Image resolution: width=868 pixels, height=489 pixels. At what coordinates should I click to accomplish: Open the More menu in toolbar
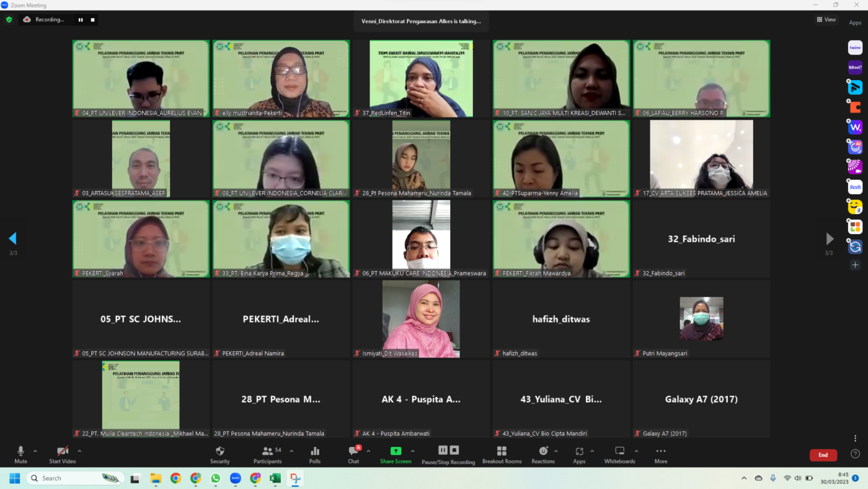click(660, 454)
